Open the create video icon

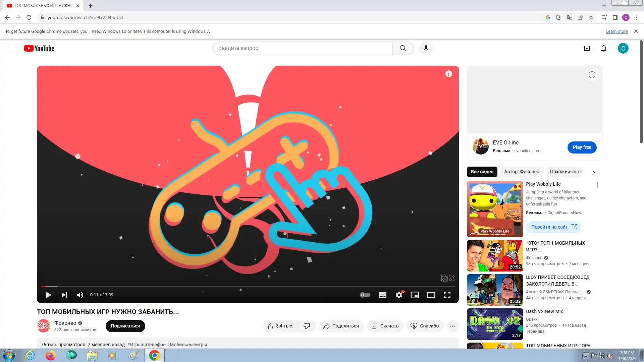coord(587,48)
